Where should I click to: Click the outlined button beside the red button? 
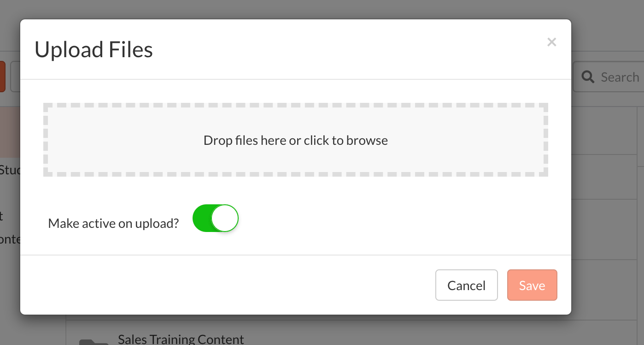click(15, 77)
